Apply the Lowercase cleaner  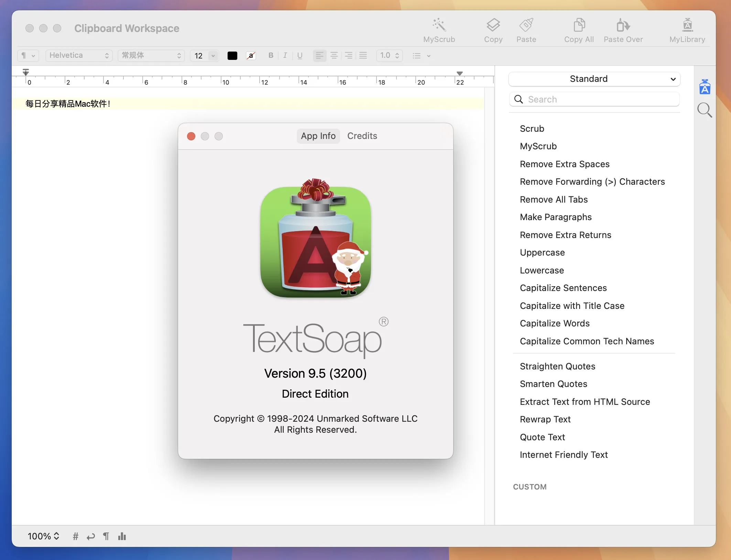(x=542, y=270)
